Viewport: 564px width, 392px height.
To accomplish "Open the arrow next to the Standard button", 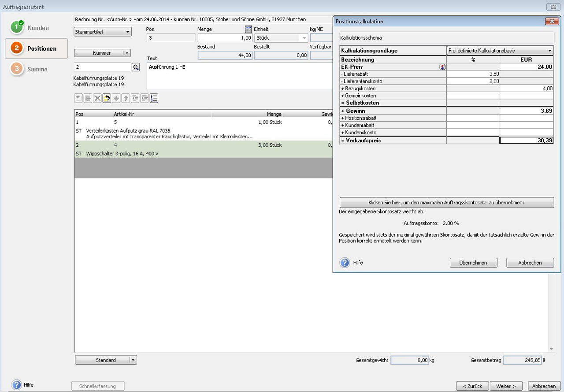I will click(x=133, y=360).
